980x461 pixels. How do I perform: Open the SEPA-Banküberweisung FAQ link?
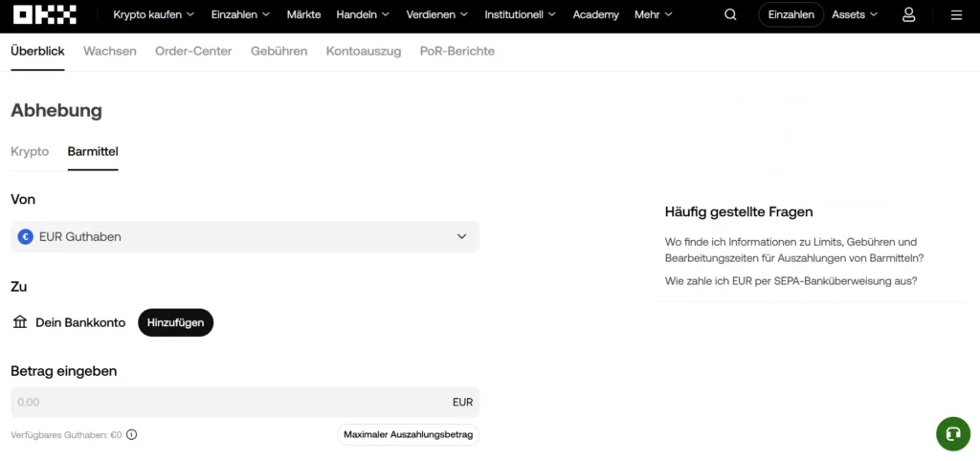click(x=791, y=280)
